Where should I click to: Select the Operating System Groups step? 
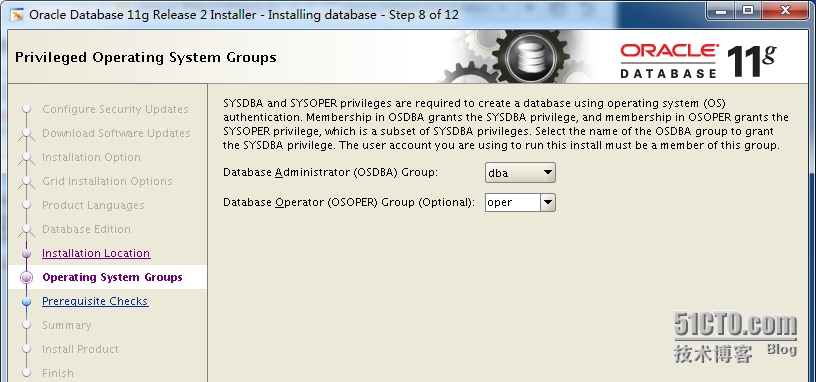[112, 277]
